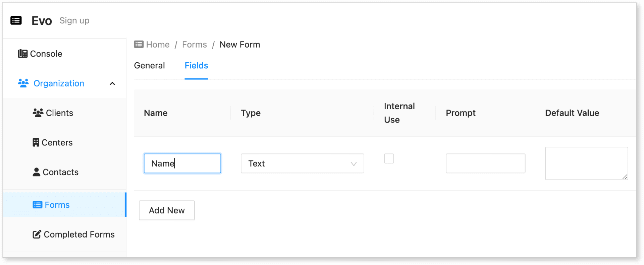Viewport: 644px width, 265px height.
Task: Click the Organization people icon
Action: coord(23,83)
